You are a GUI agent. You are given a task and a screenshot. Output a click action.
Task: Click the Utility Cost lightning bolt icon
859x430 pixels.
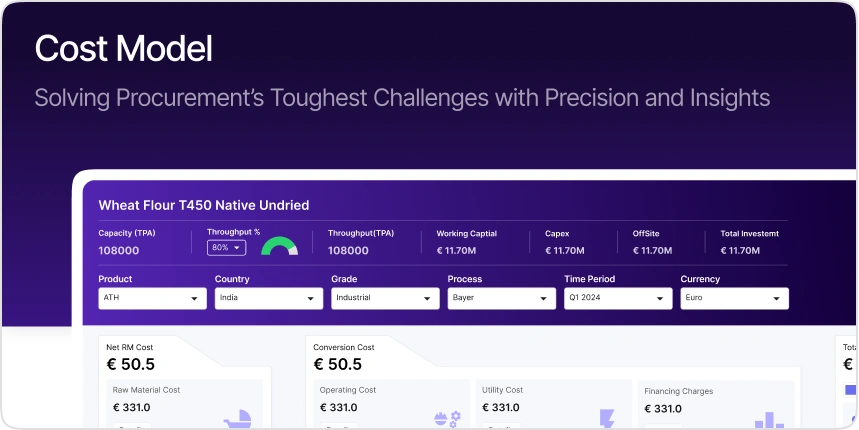click(606, 418)
